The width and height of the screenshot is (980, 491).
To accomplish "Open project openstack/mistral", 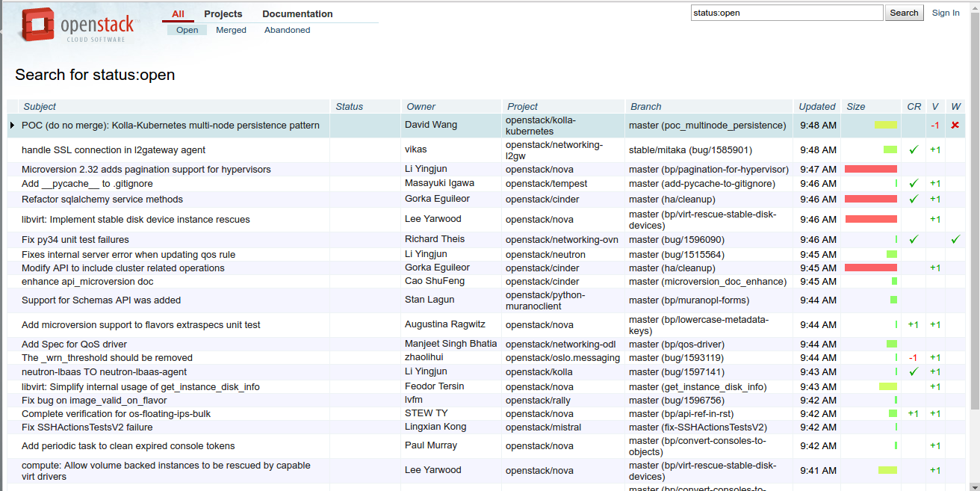I will [x=543, y=427].
